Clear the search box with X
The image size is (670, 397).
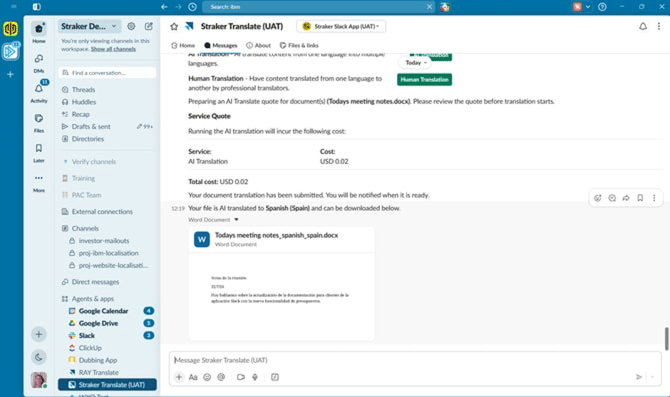429,7
